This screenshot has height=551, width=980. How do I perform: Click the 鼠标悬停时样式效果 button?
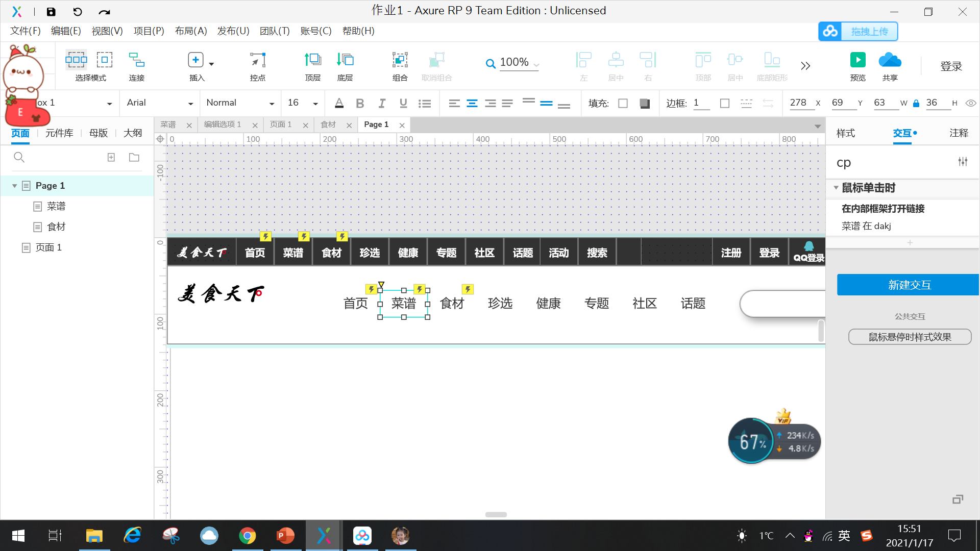click(x=910, y=337)
